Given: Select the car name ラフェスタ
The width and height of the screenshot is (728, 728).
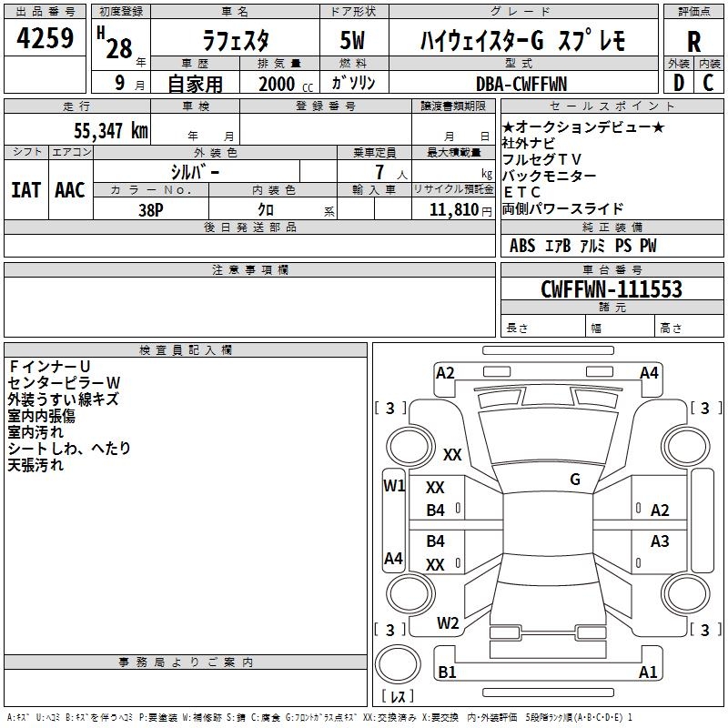Looking at the screenshot, I should pyautogui.click(x=234, y=41).
